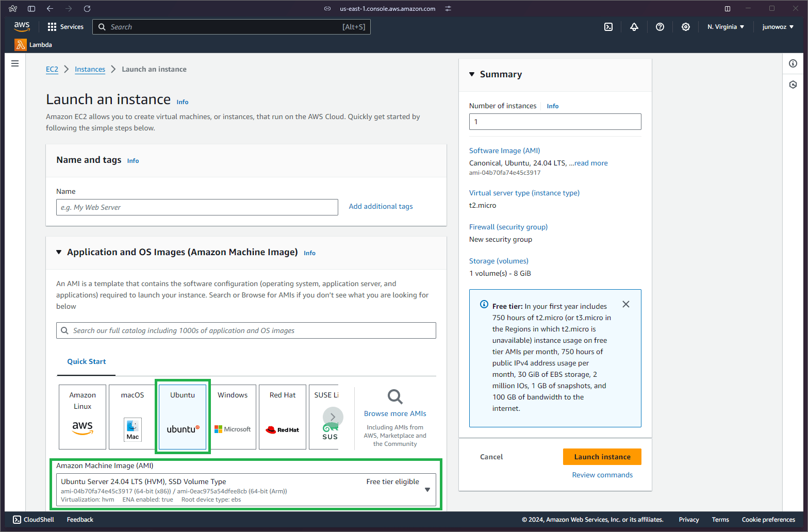The width and height of the screenshot is (808, 532).
Task: Open the Review commands link
Action: coord(602,475)
